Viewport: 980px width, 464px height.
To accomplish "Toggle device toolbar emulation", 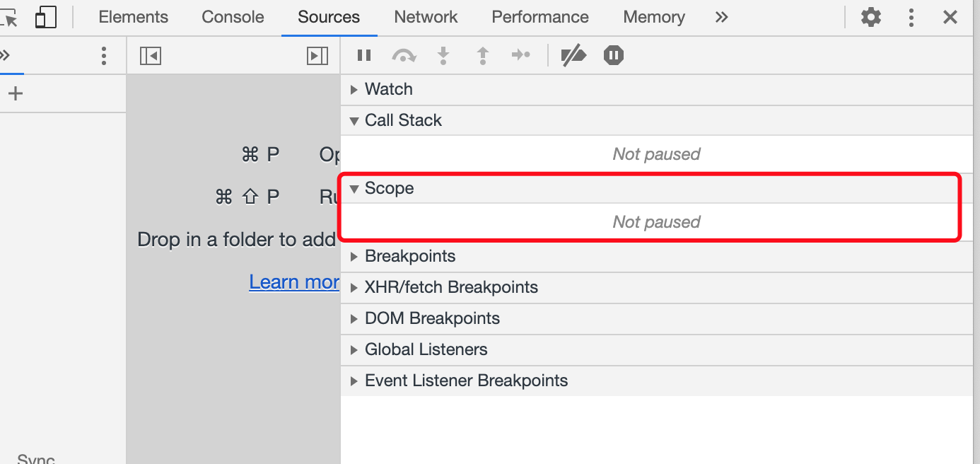I will (x=46, y=17).
